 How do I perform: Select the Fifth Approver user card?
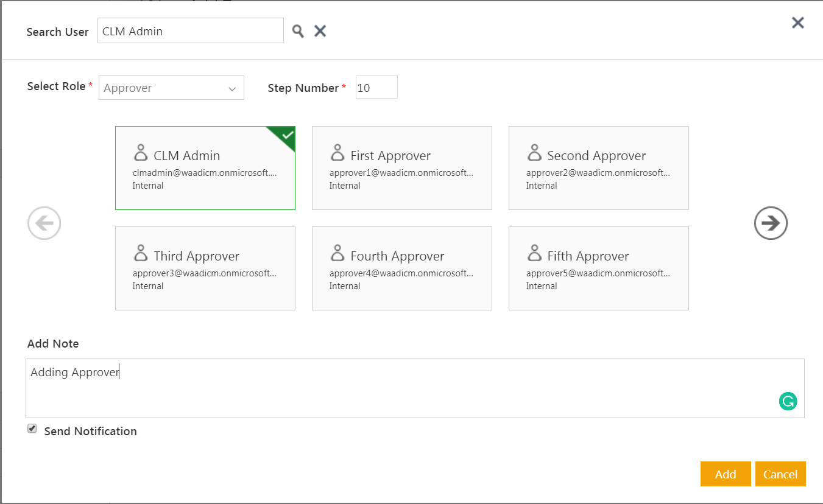point(598,268)
